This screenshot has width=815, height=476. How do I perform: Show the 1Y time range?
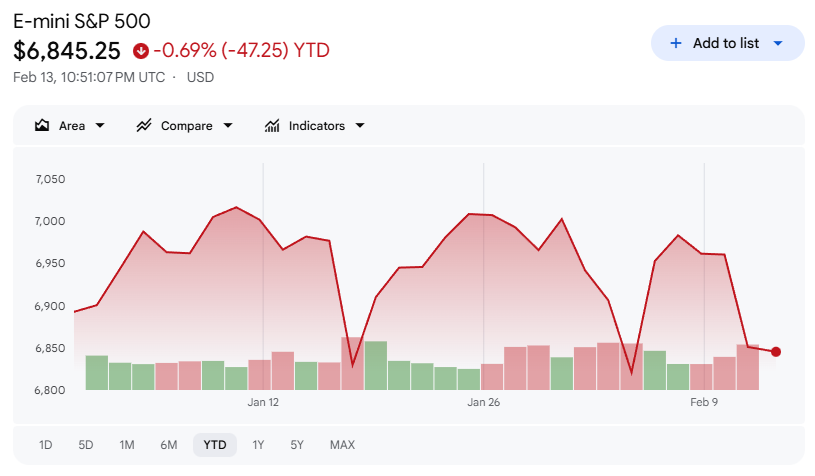tap(258, 445)
